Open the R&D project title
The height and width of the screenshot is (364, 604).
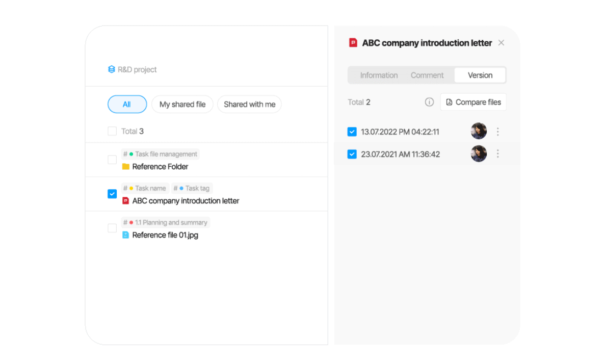coord(137,69)
